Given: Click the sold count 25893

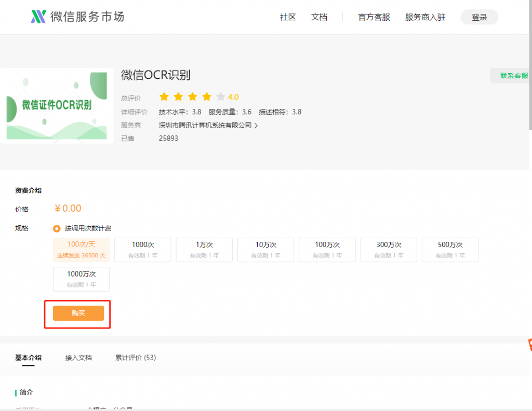Looking at the screenshot, I should 168,138.
